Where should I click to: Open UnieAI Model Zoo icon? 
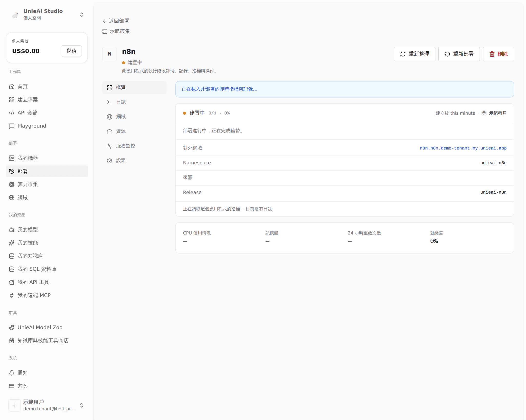pyautogui.click(x=12, y=327)
